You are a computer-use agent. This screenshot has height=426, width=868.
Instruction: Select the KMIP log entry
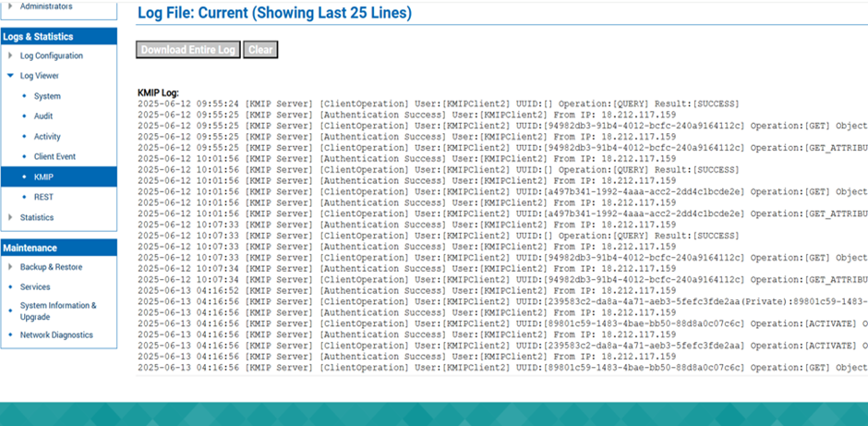coord(59,177)
